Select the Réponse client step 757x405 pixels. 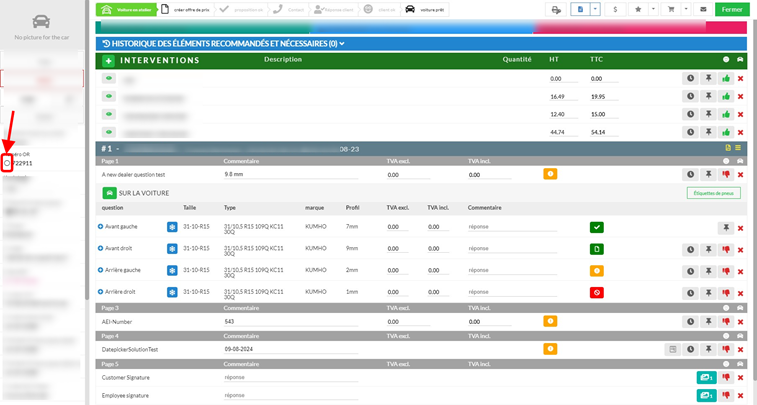pyautogui.click(x=335, y=9)
